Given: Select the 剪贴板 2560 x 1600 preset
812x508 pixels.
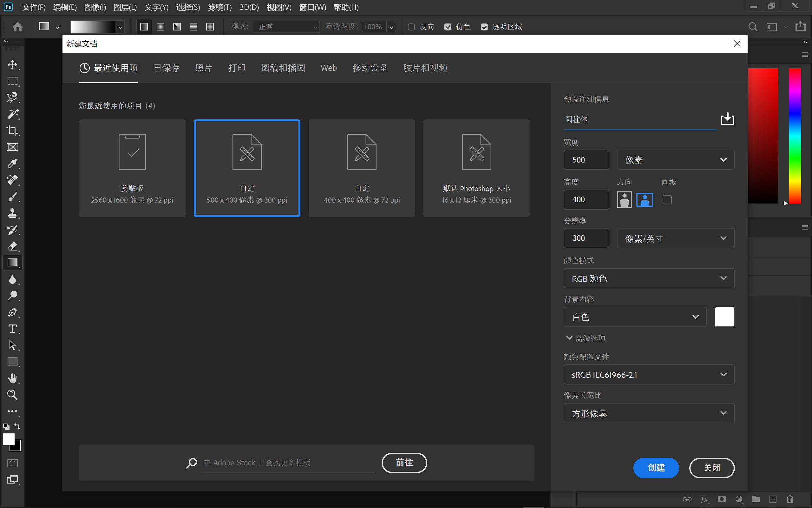Looking at the screenshot, I should [132, 168].
